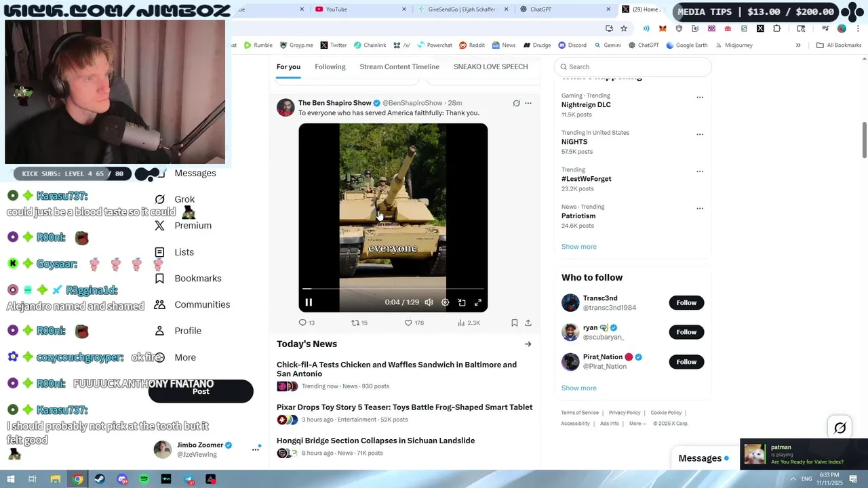Open Grok in the sidebar
The width and height of the screenshot is (868, 488).
click(x=175, y=199)
